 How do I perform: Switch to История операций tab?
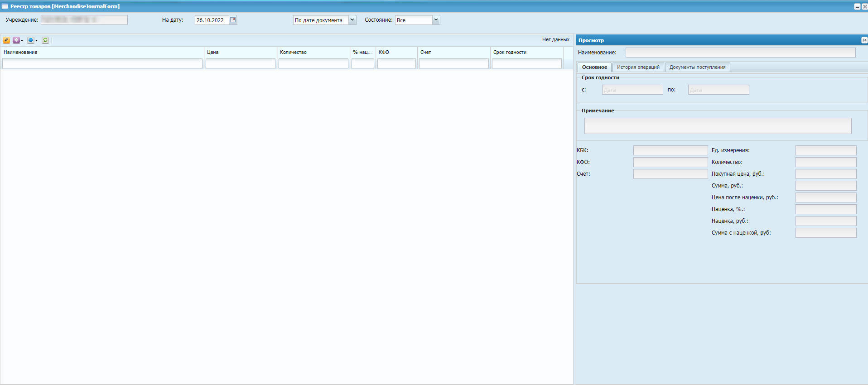coord(638,67)
